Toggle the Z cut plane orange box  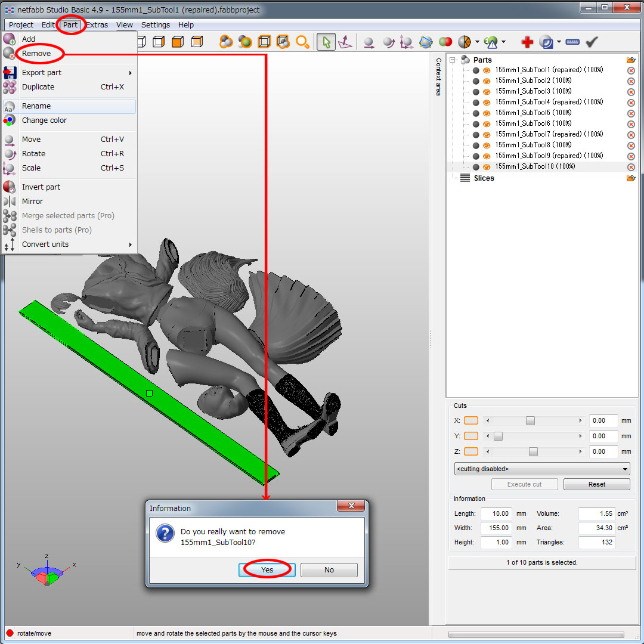click(x=470, y=452)
